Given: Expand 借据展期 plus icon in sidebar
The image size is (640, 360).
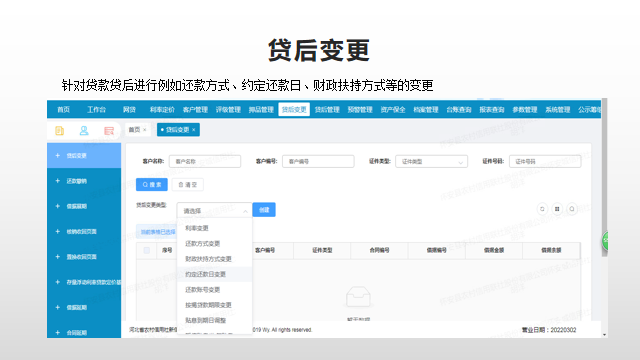Looking at the screenshot, I should (58, 206).
